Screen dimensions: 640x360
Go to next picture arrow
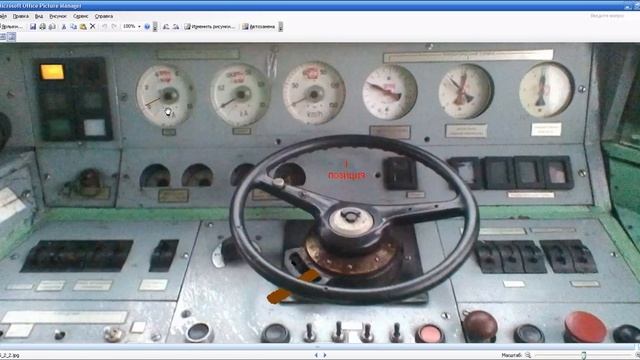[325, 355]
